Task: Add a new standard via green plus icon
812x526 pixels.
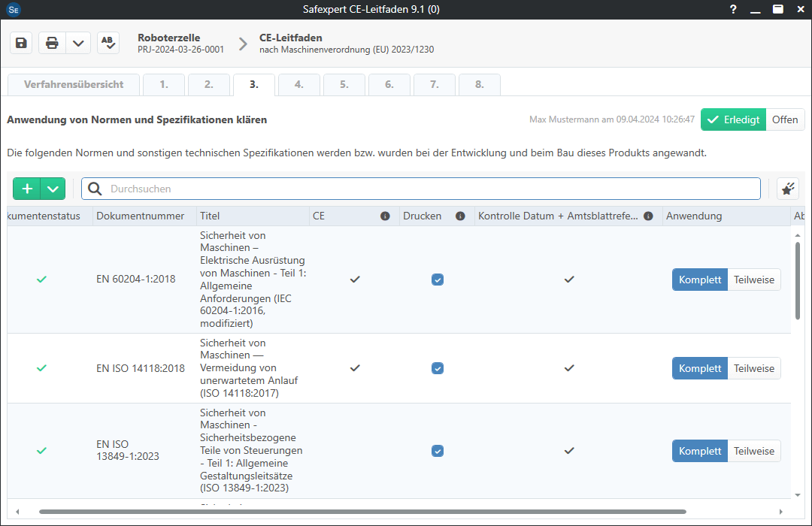Action: (x=26, y=189)
